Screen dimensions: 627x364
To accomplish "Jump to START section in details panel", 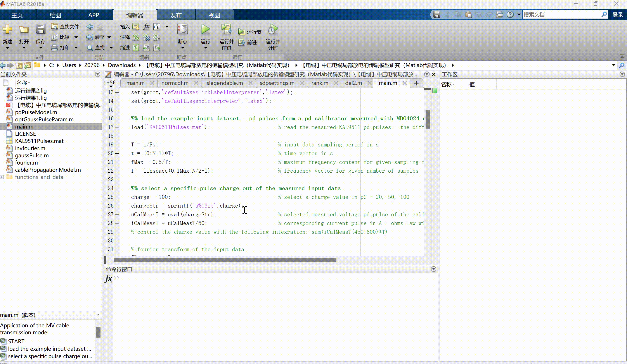I will (16, 341).
